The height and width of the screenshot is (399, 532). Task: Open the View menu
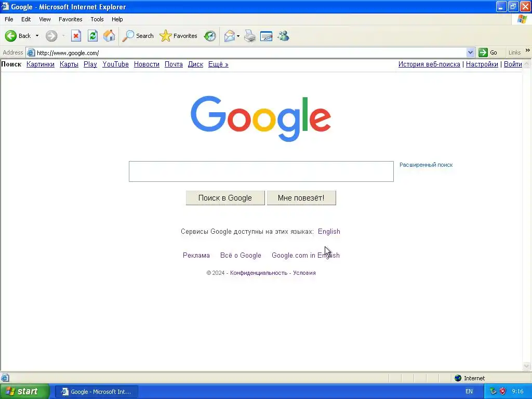[45, 19]
